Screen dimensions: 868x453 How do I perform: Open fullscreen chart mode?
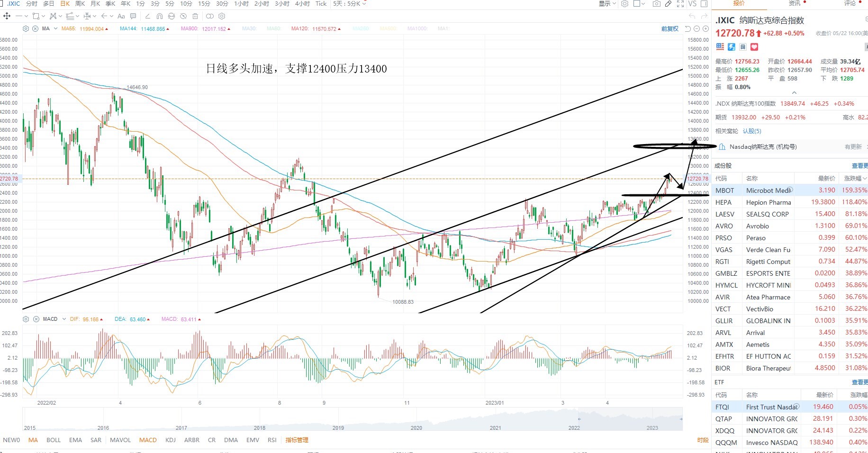[680, 4]
